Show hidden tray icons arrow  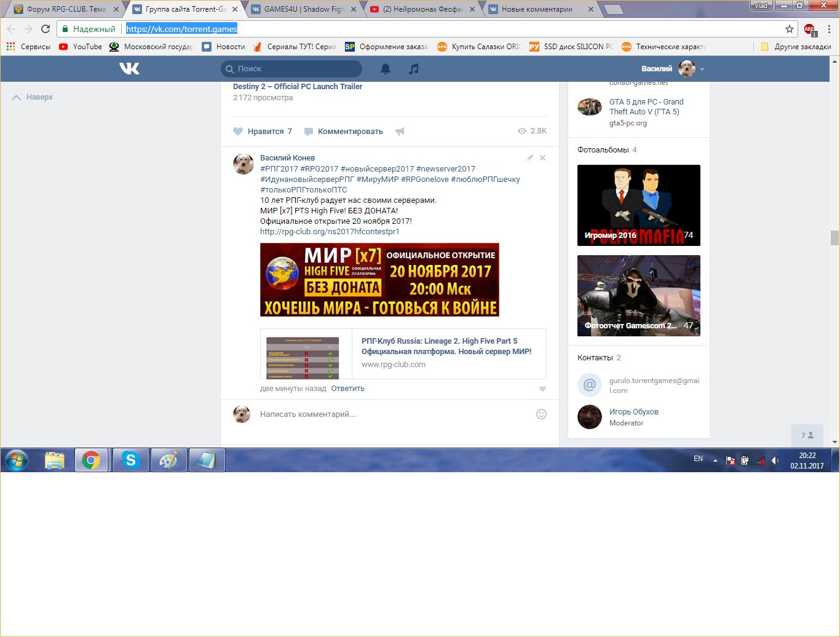(715, 460)
